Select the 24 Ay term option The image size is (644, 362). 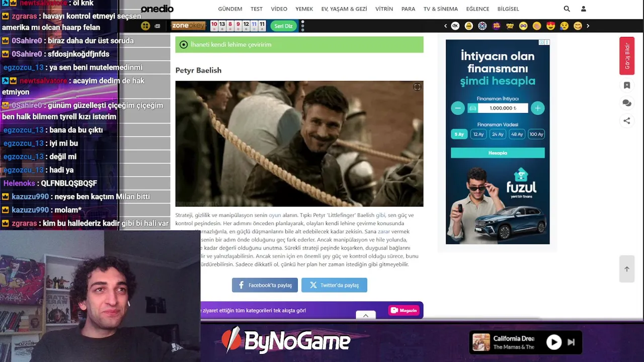coord(498,134)
